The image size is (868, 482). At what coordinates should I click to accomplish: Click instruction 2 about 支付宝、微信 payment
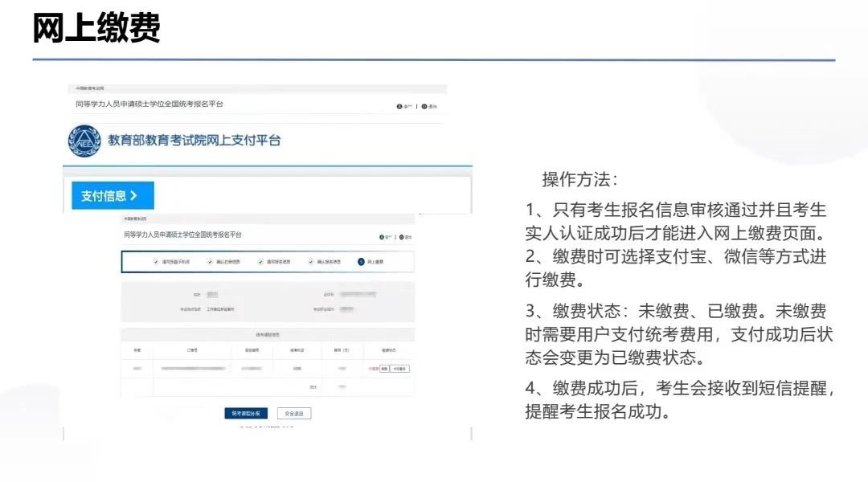point(676,268)
